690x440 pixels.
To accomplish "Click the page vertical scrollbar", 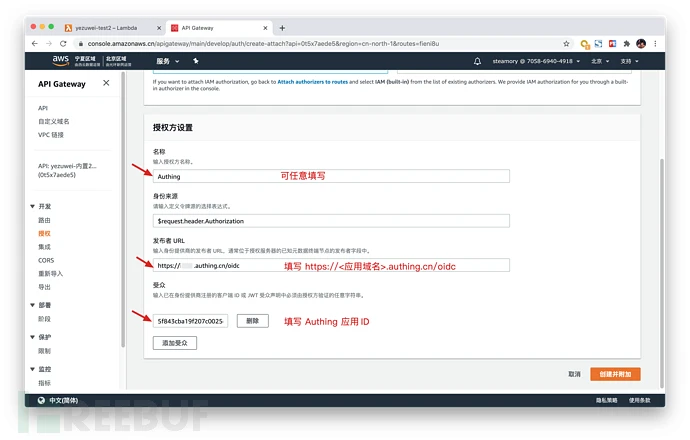I will 661,273.
